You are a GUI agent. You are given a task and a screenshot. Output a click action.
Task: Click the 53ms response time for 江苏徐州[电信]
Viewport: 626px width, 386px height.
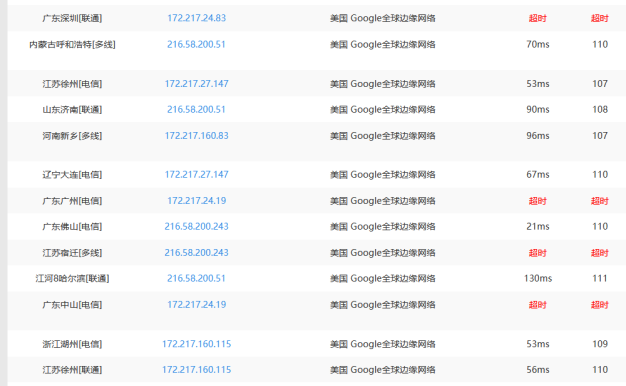[x=538, y=84]
